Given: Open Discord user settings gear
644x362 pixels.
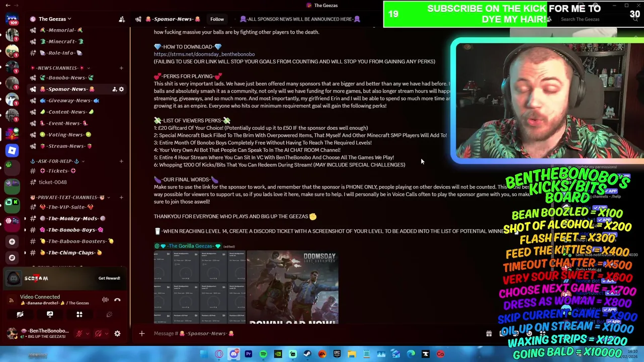Looking at the screenshot, I should coord(117,333).
